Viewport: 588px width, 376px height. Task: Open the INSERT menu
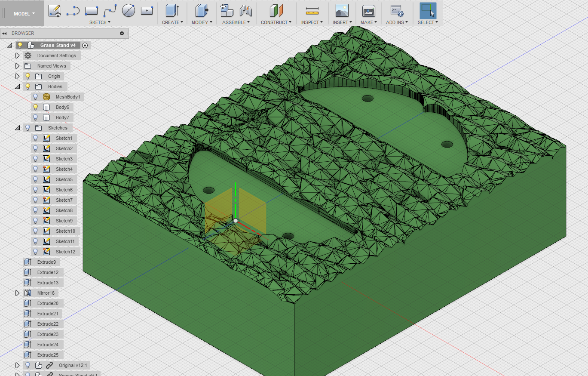[x=342, y=22]
